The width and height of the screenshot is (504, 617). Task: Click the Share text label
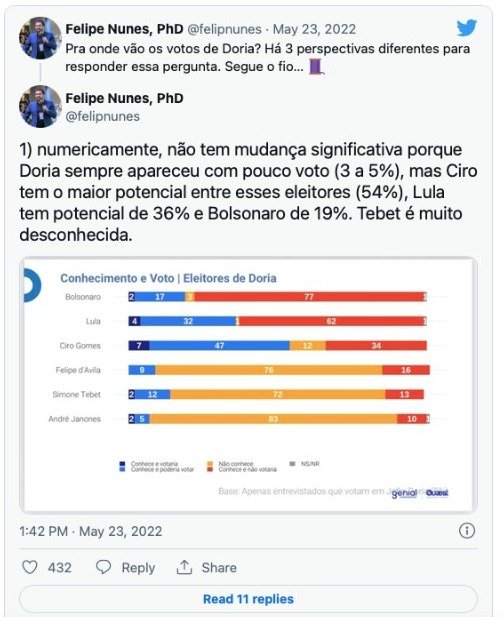pos(219,567)
